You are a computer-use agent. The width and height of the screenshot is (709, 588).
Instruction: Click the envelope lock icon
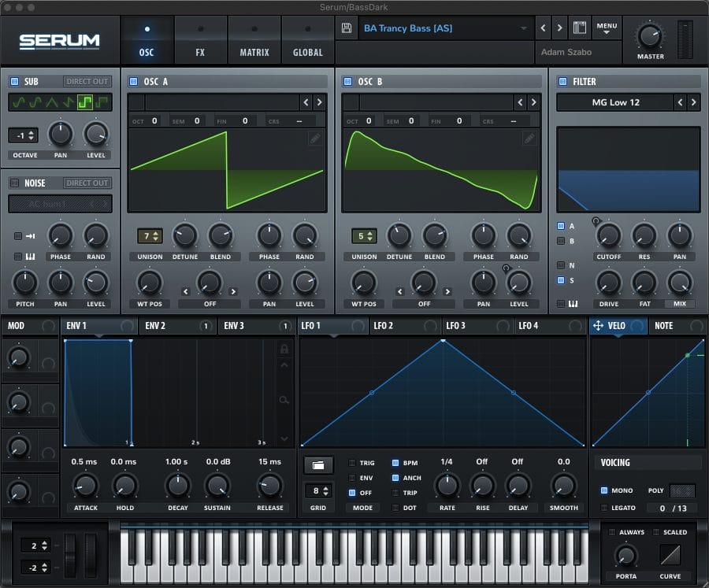(x=284, y=349)
